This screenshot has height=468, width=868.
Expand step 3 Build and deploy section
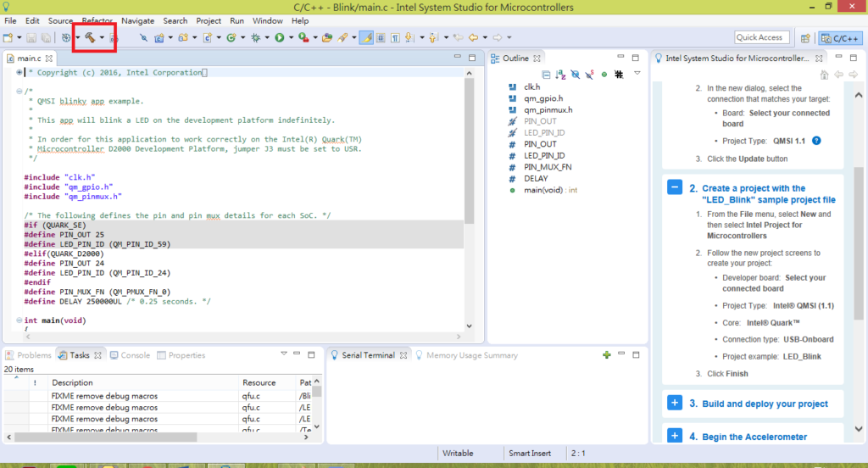675,403
